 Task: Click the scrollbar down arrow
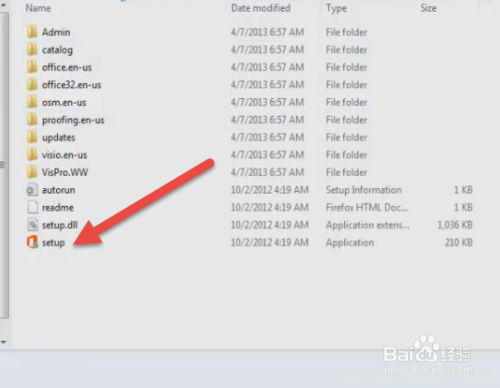click(4, 342)
